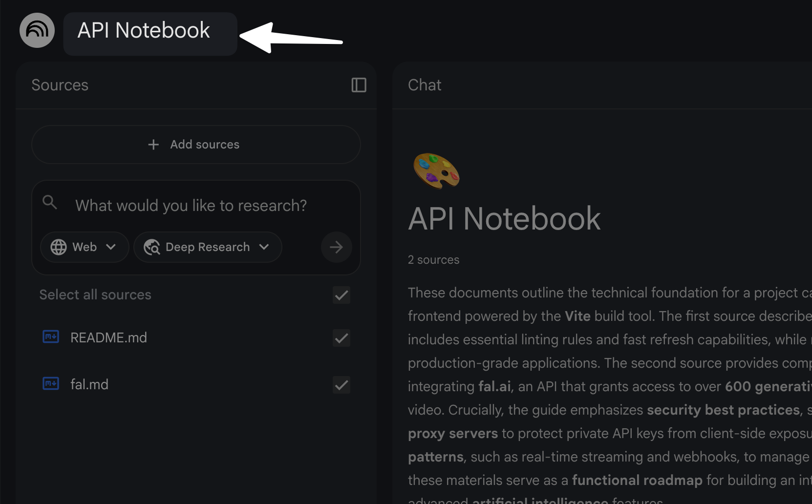
Task: Change the palette emoji notebook icon
Action: coord(436,170)
